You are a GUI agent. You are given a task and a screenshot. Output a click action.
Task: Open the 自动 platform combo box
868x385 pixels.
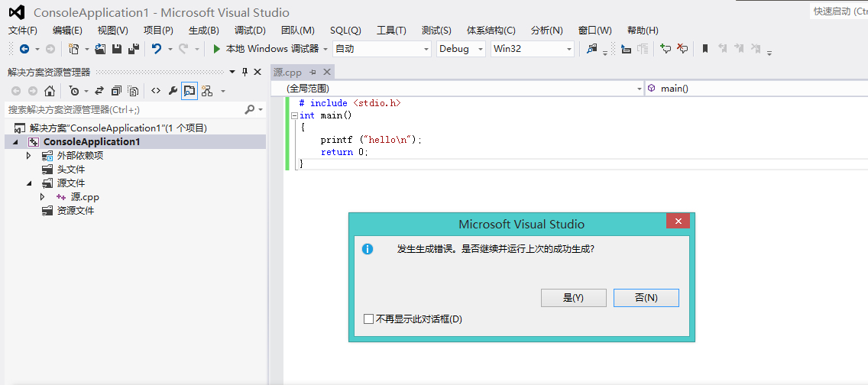pyautogui.click(x=381, y=49)
